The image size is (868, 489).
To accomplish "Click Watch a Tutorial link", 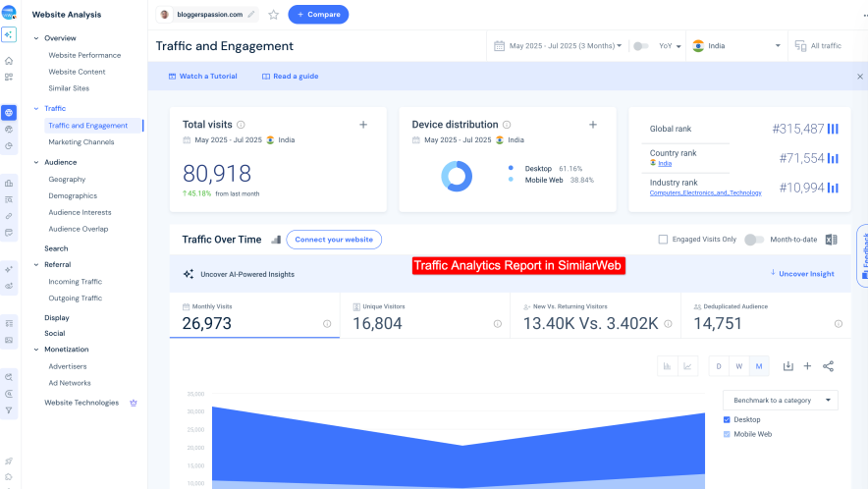I will point(202,77).
